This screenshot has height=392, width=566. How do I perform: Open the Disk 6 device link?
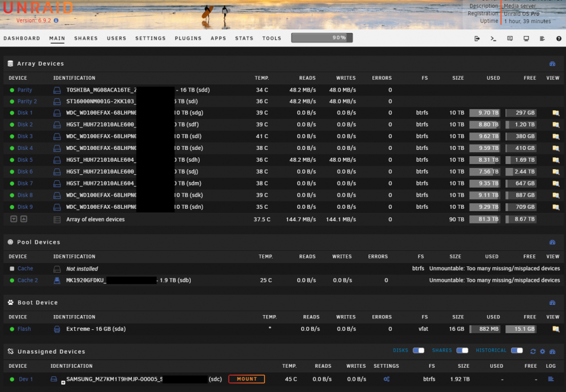[25, 171]
